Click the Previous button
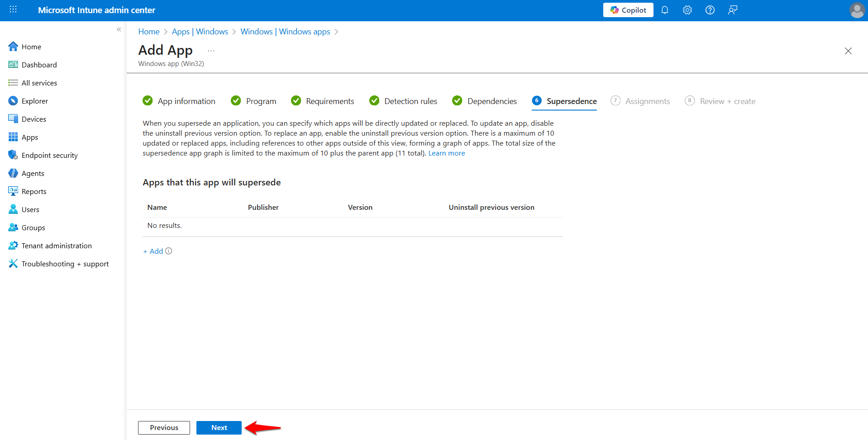 tap(164, 428)
